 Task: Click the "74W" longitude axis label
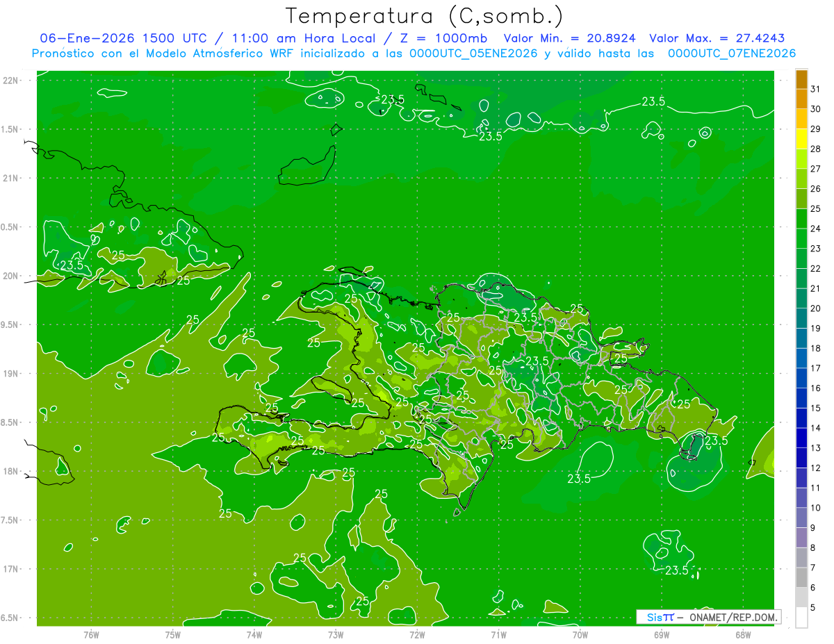pyautogui.click(x=254, y=634)
